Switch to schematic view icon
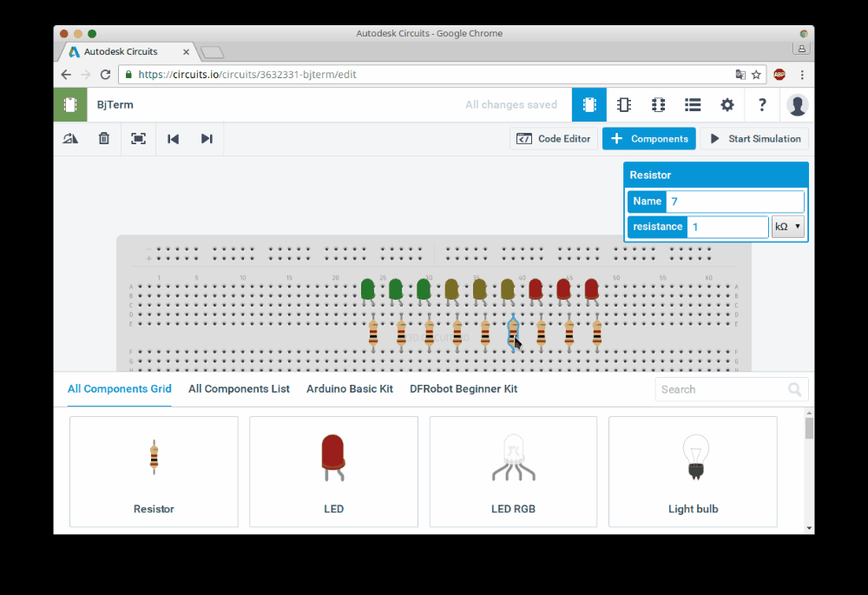Screen dimensions: 868x595 624,105
